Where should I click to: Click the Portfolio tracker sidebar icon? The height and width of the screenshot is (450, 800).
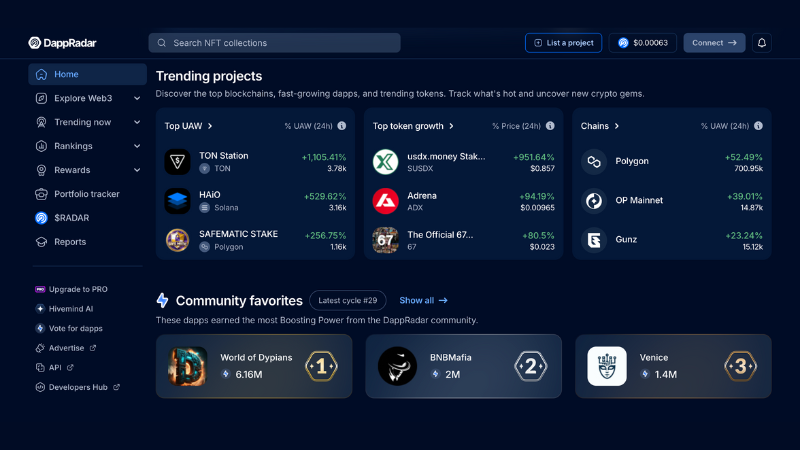coord(41,194)
